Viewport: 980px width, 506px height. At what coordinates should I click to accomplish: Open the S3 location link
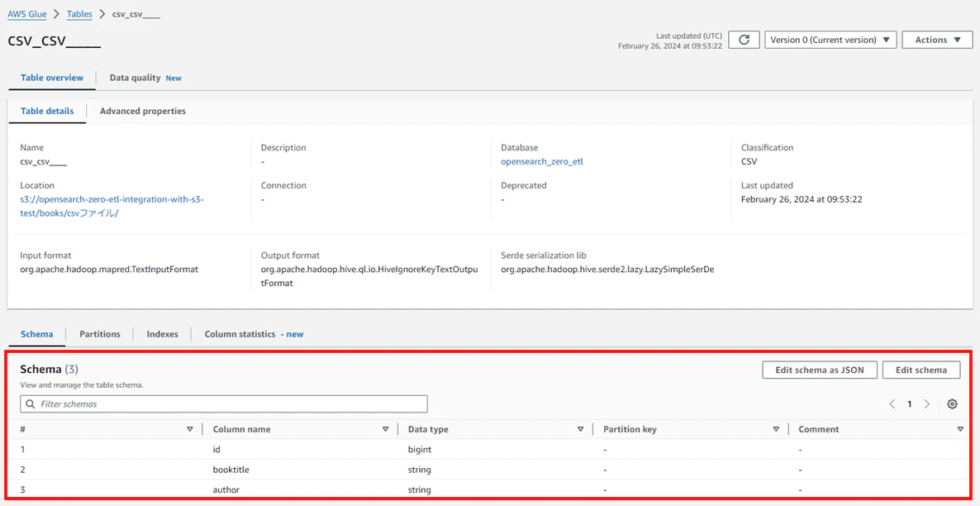112,206
